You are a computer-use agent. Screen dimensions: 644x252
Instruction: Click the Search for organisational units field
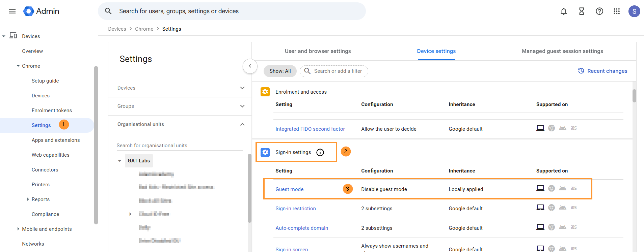[x=179, y=146]
